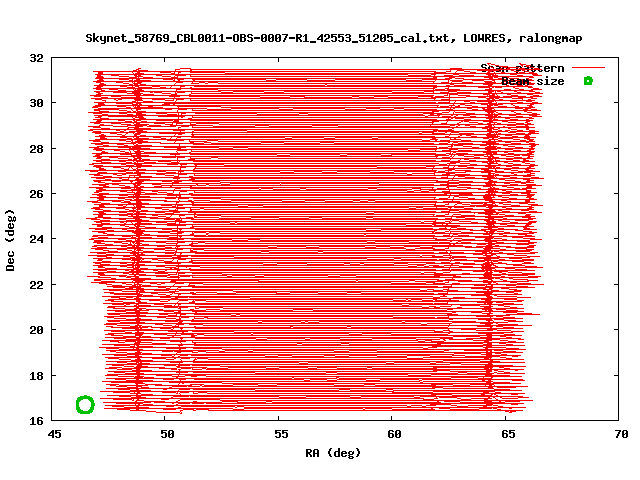Click the 'RA (deg)' x-axis label
The height and width of the screenshot is (480, 640).
coord(333,453)
